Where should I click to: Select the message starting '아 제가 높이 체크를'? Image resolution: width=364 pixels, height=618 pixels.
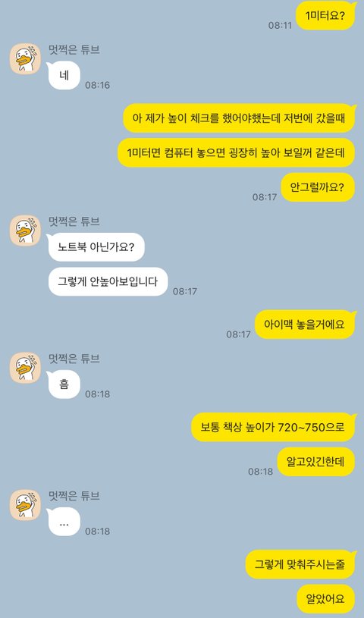[x=240, y=118]
